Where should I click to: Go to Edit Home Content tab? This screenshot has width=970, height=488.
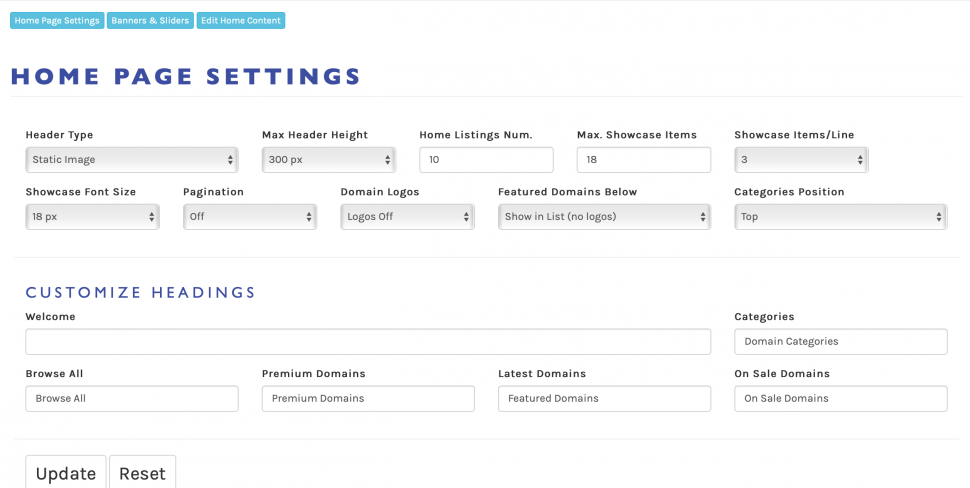tap(240, 21)
